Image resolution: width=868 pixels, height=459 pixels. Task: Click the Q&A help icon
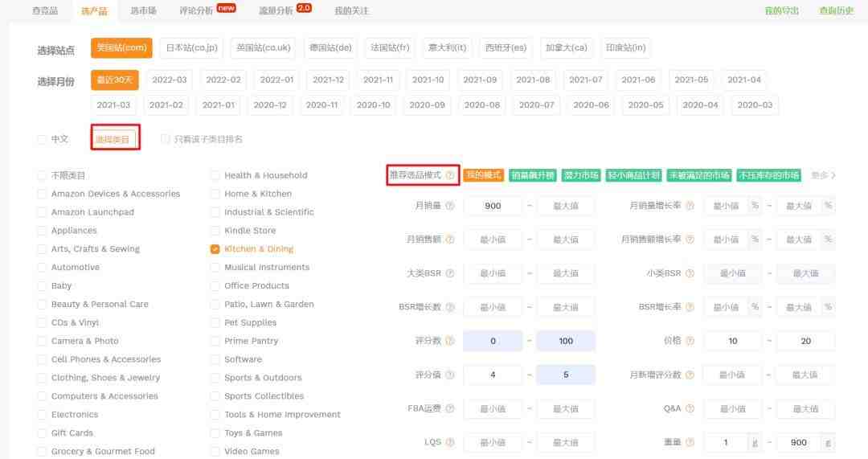click(689, 408)
